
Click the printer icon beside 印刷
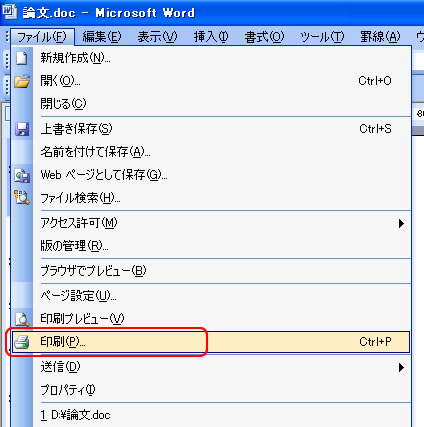pyautogui.click(x=22, y=342)
